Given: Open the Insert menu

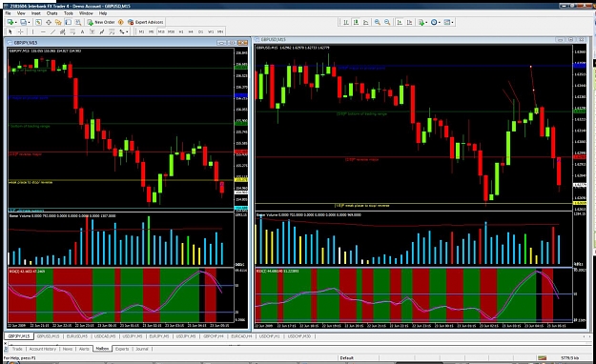Looking at the screenshot, I should tap(36, 13).
